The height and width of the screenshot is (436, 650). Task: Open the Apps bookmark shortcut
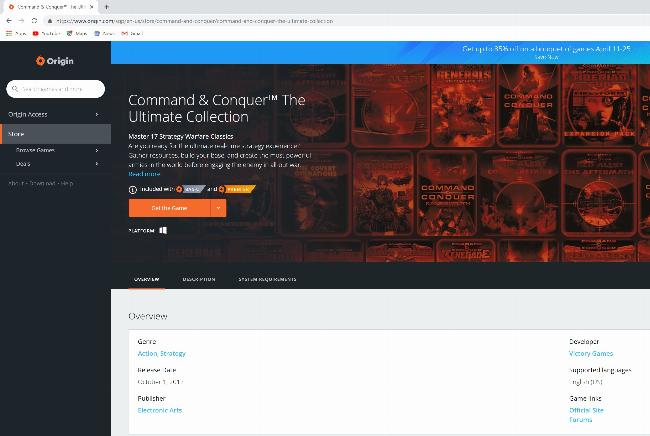(x=16, y=34)
